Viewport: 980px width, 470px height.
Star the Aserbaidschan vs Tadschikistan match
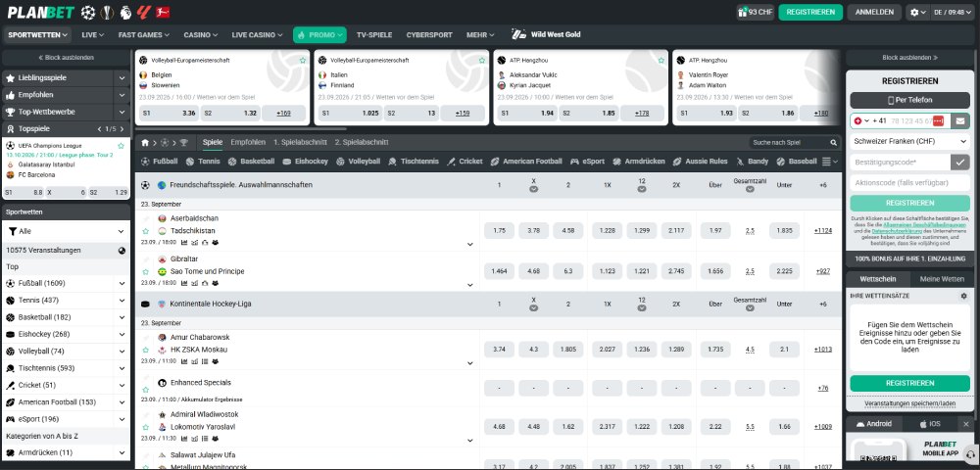coord(146,231)
